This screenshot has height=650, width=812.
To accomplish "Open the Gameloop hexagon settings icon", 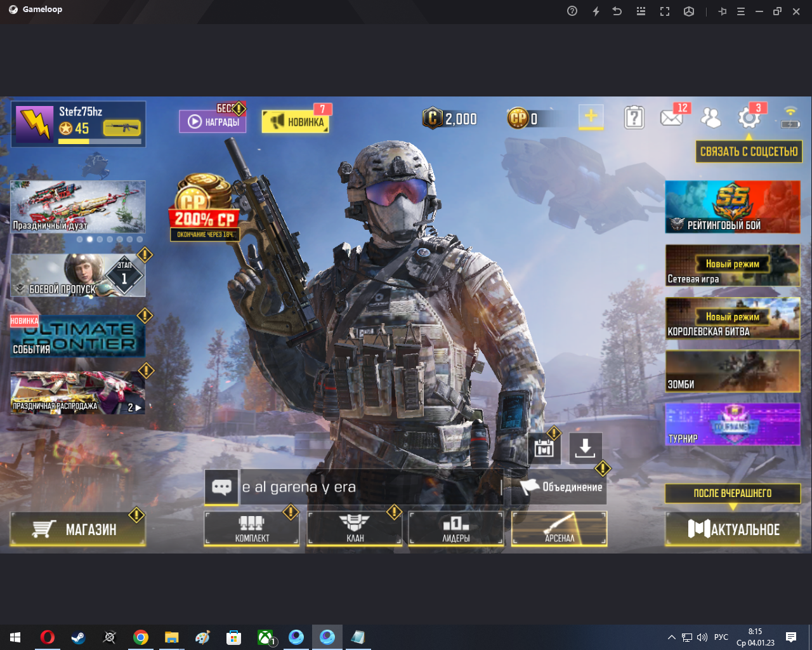I will 689,11.
